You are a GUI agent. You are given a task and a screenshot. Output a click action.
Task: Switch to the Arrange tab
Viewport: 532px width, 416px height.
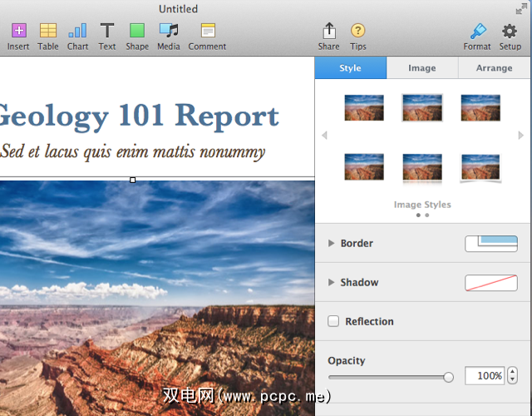(x=494, y=68)
